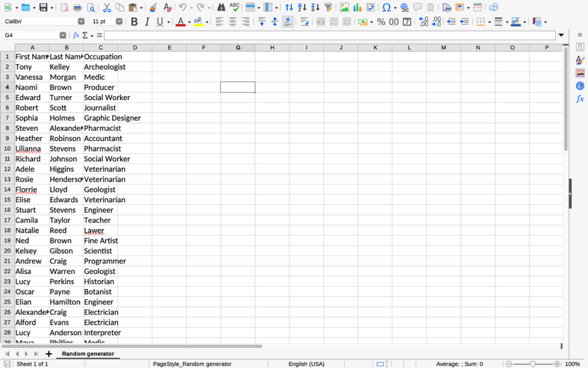Click the equals Formula button
588x368 pixels.
pos(100,35)
